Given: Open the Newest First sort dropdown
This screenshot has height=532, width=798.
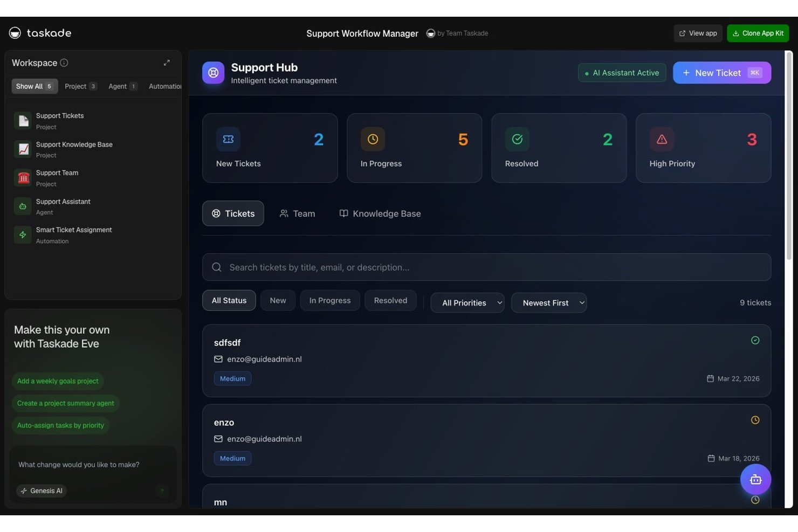Looking at the screenshot, I should coord(549,303).
